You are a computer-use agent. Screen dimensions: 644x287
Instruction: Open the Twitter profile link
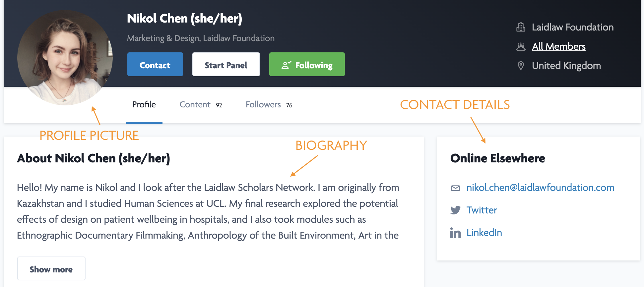[482, 210]
